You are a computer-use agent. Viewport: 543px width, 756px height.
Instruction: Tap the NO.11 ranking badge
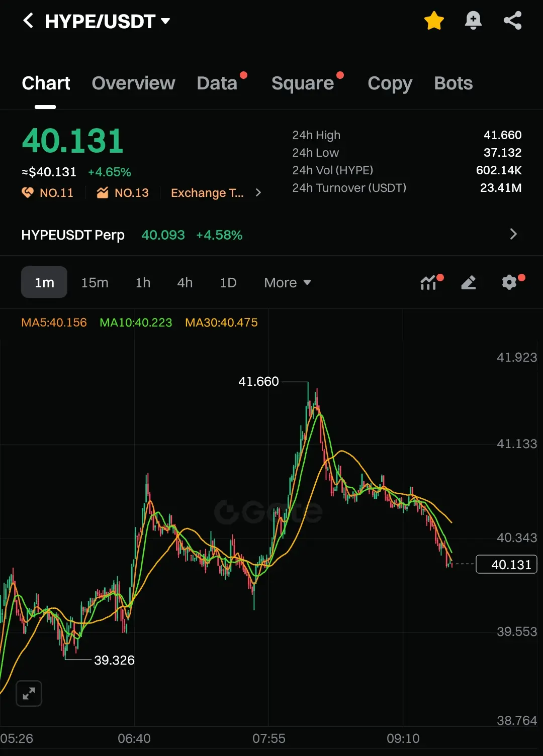pyautogui.click(x=48, y=193)
